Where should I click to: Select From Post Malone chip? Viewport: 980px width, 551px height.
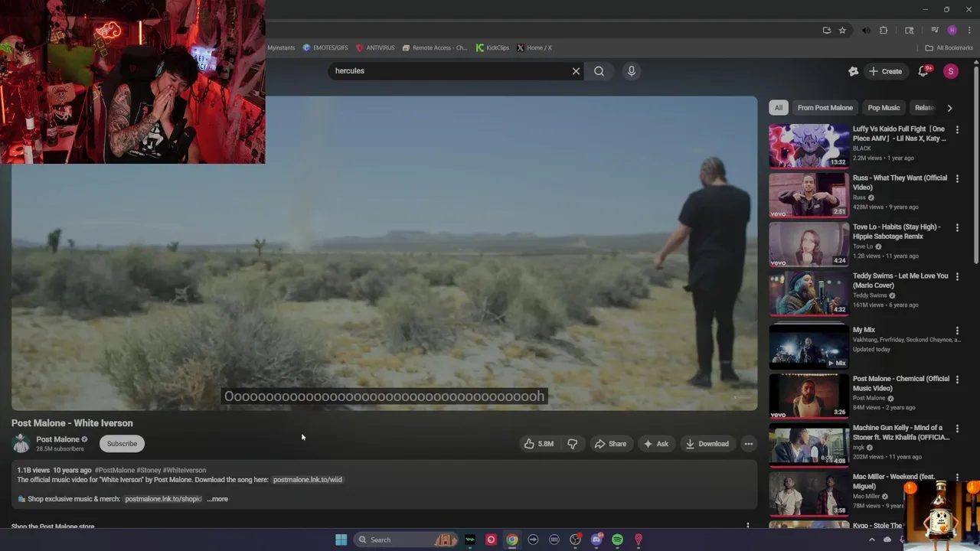[x=825, y=108]
